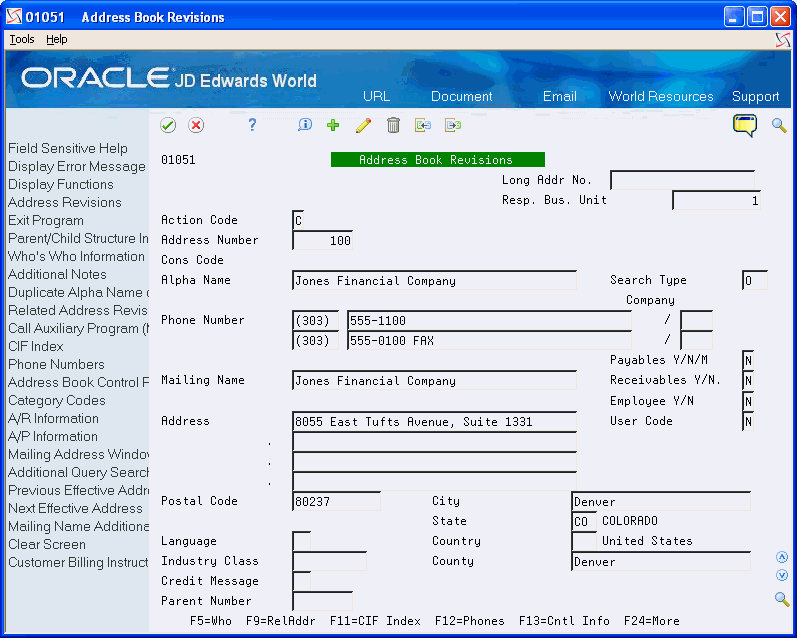Select Next Effective Address in sidebar

click(75, 508)
